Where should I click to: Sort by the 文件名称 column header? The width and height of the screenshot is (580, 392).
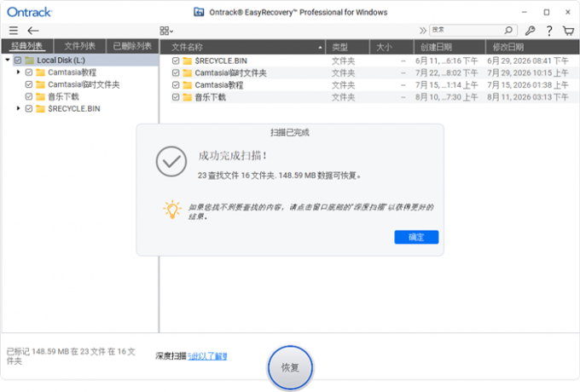click(242, 47)
